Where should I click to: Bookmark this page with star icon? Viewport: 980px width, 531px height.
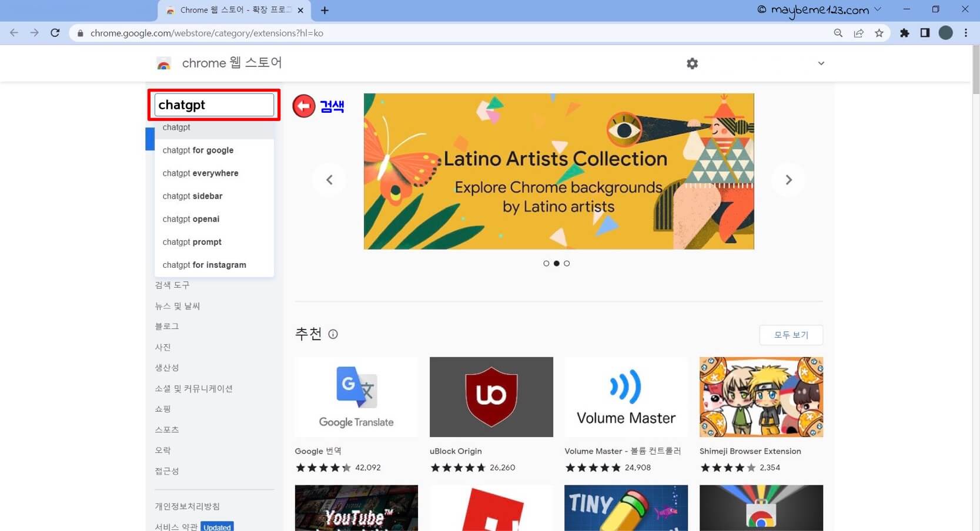click(879, 33)
